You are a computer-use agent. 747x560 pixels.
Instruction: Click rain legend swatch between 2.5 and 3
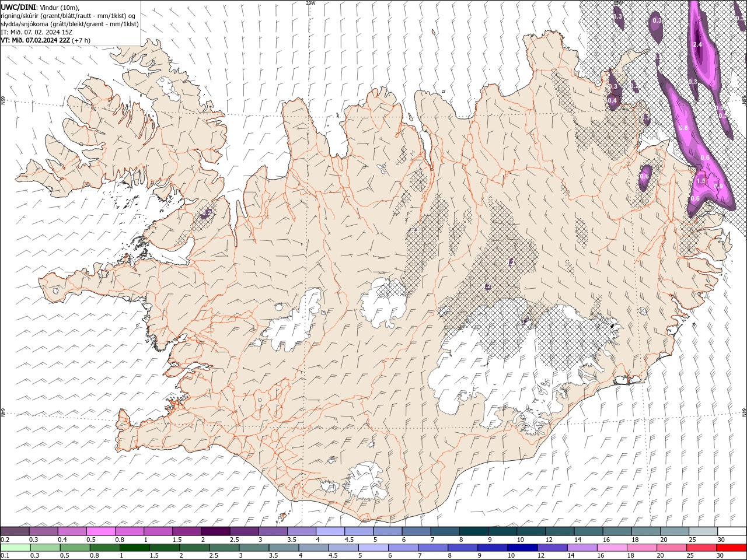225,548
